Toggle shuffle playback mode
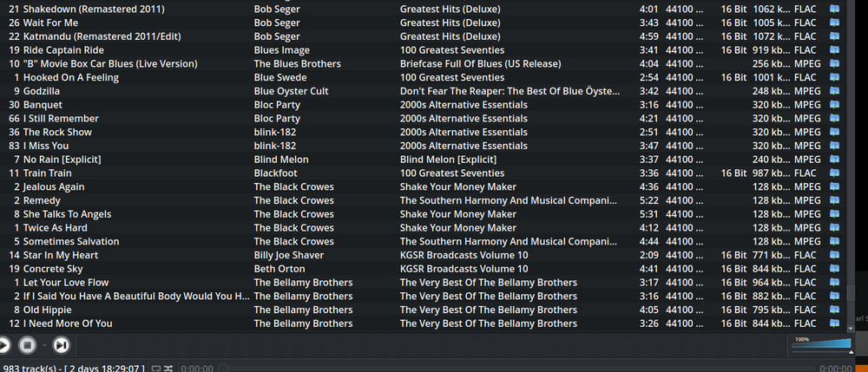 168,369
